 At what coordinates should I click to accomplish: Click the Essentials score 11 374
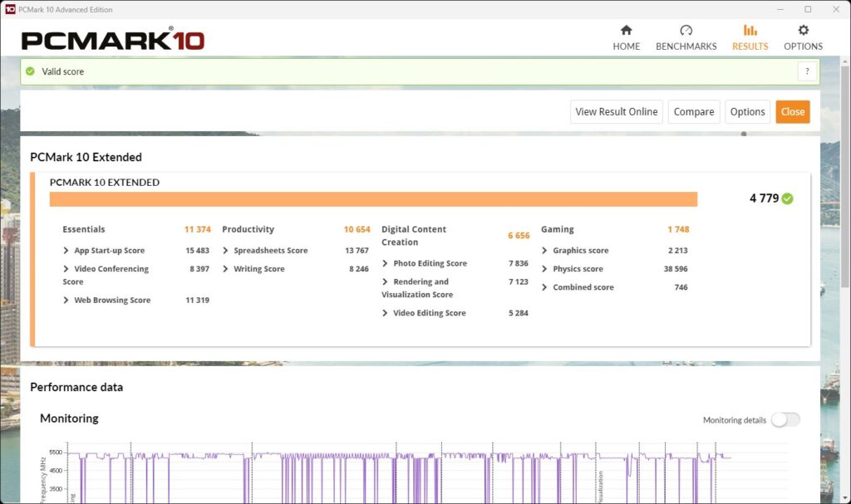(x=198, y=229)
